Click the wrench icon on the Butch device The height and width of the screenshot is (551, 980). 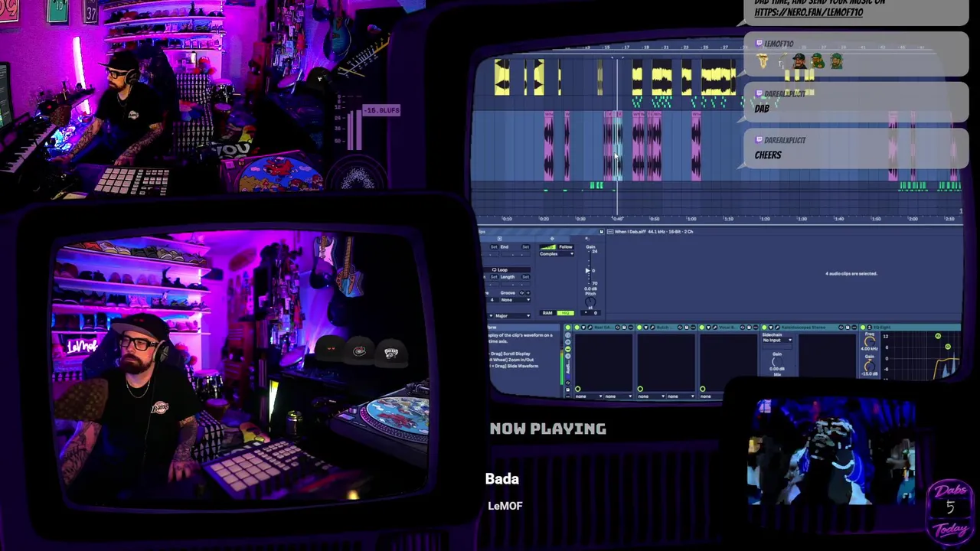pos(652,328)
